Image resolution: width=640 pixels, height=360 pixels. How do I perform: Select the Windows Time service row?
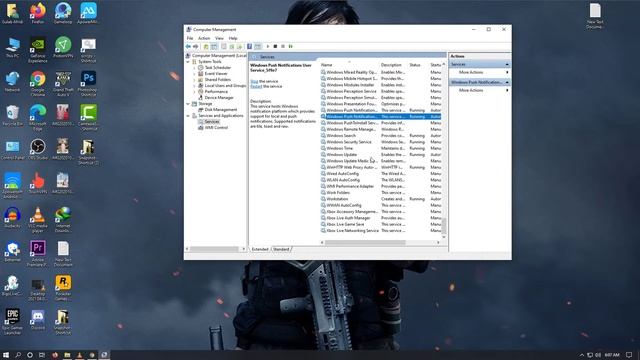tap(380, 148)
